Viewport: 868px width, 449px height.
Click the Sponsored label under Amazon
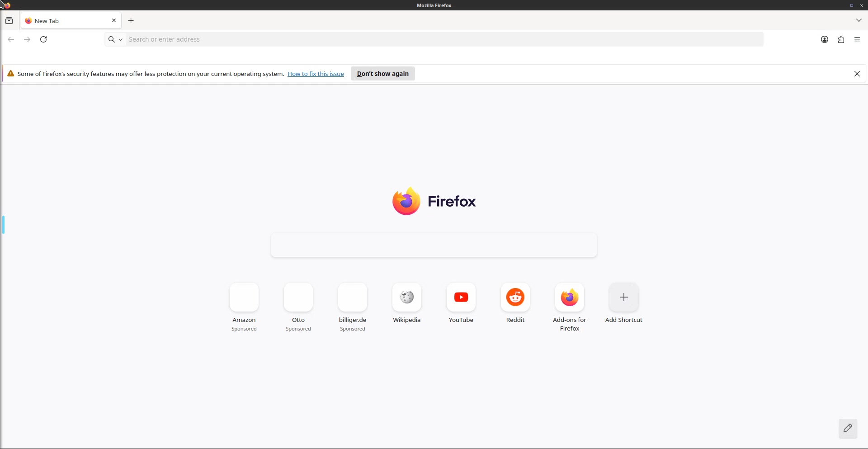coord(244,329)
